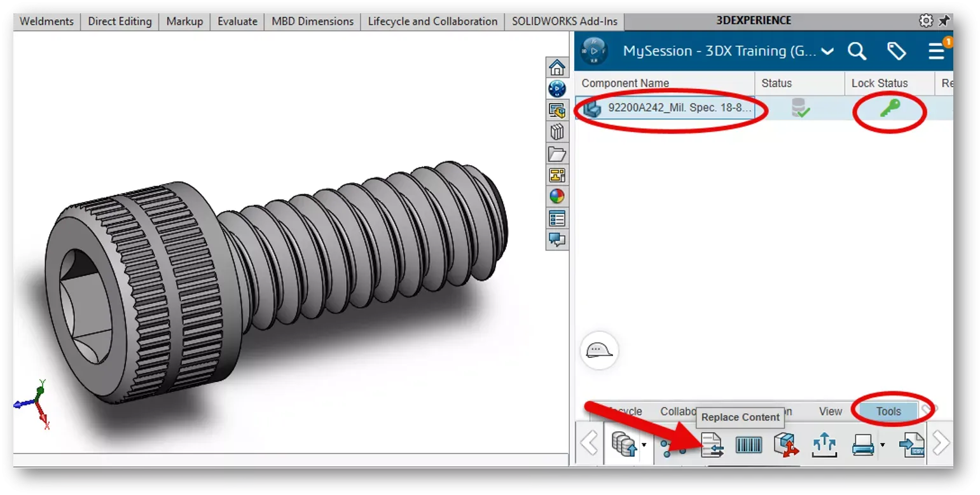Switch to the Weldments tab
This screenshot has height=495, width=980.
(47, 21)
